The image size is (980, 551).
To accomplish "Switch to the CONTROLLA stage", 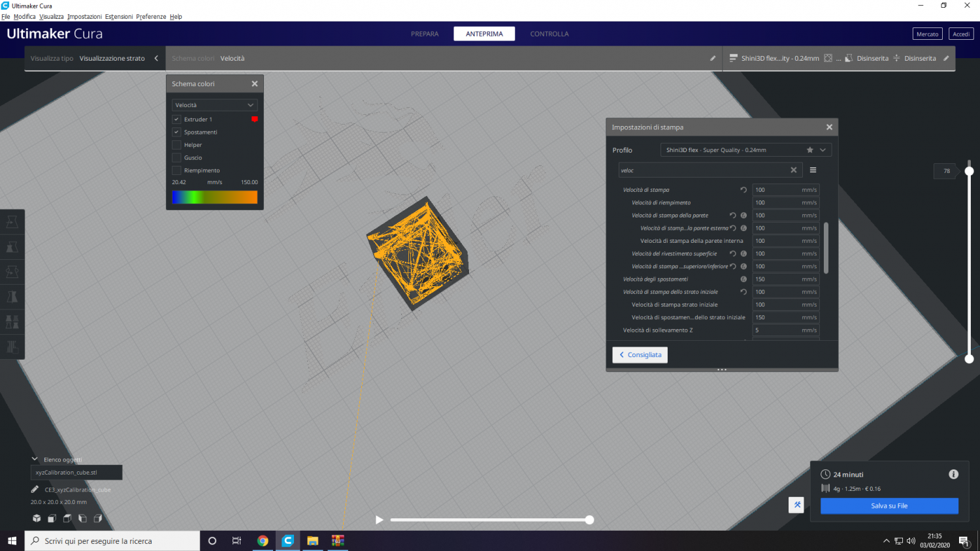I will (x=549, y=34).
